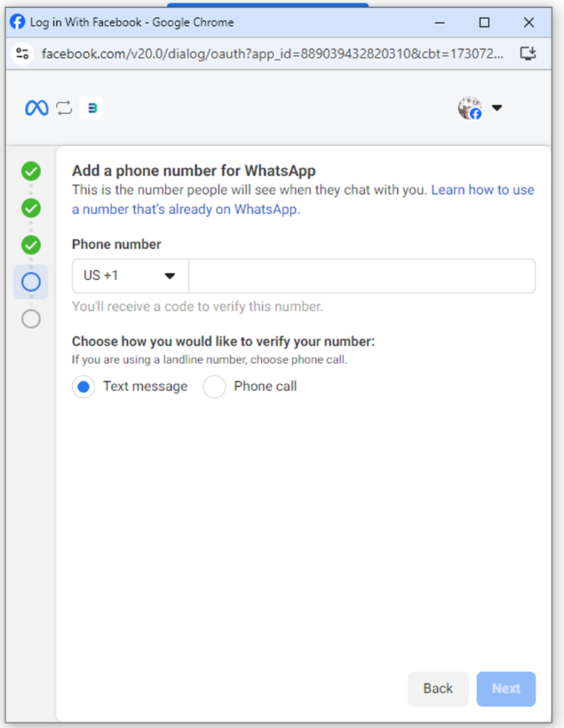Click the teal app logo icon
Screen dimensions: 564x728
click(92, 108)
